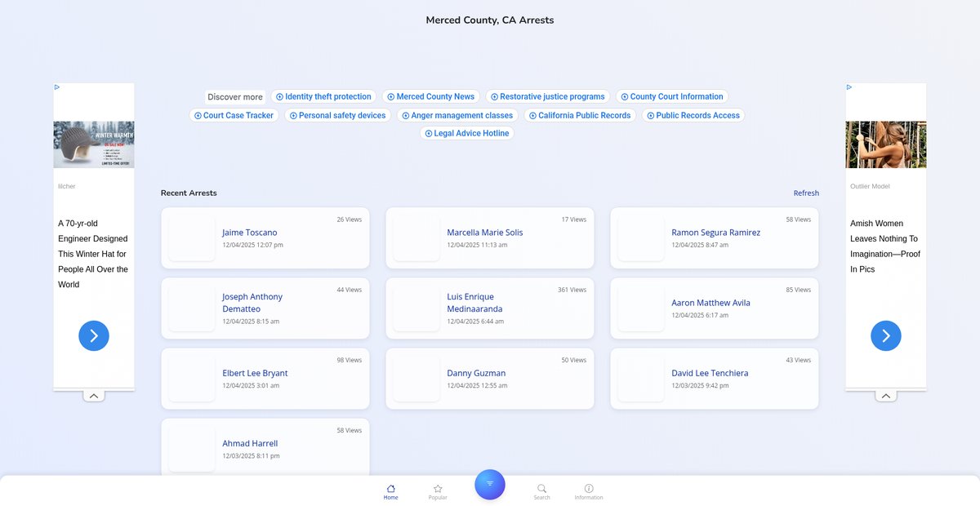Click the blue arrow on Amish Women ad
This screenshot has height=506, width=980.
pos(886,335)
